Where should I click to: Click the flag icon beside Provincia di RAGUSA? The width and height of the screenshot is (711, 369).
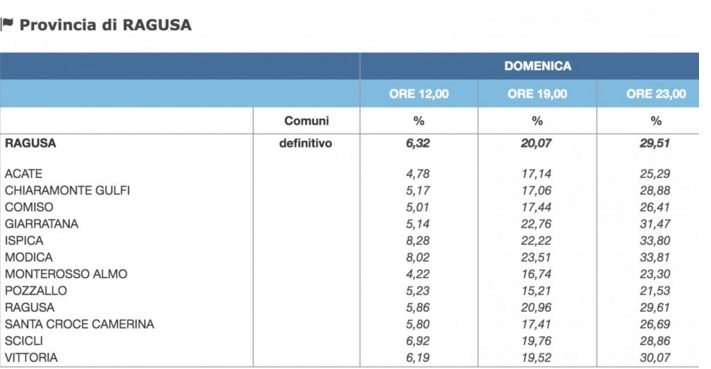point(7,23)
